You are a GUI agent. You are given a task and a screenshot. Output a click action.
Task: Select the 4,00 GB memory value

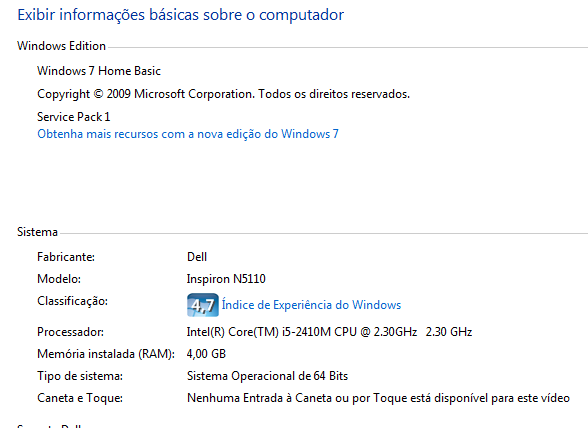[206, 354]
